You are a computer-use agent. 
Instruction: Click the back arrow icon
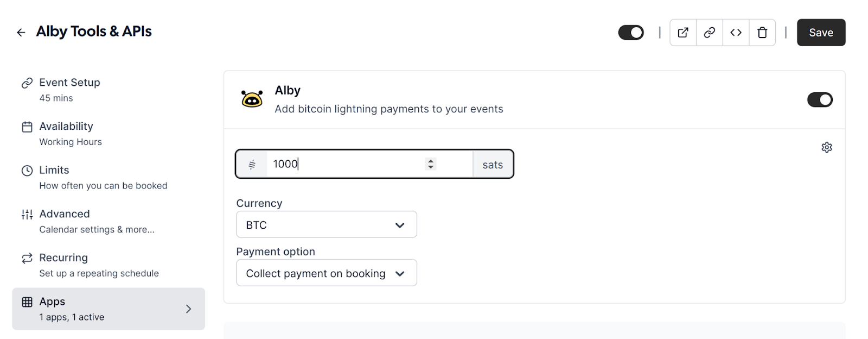tap(21, 33)
